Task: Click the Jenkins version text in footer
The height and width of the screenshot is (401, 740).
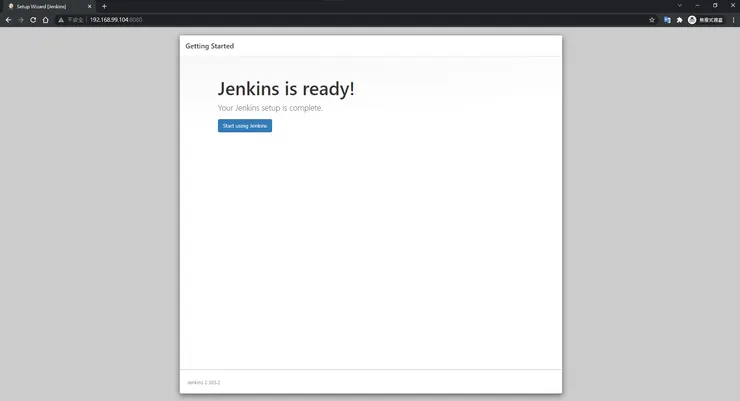Action: point(203,383)
